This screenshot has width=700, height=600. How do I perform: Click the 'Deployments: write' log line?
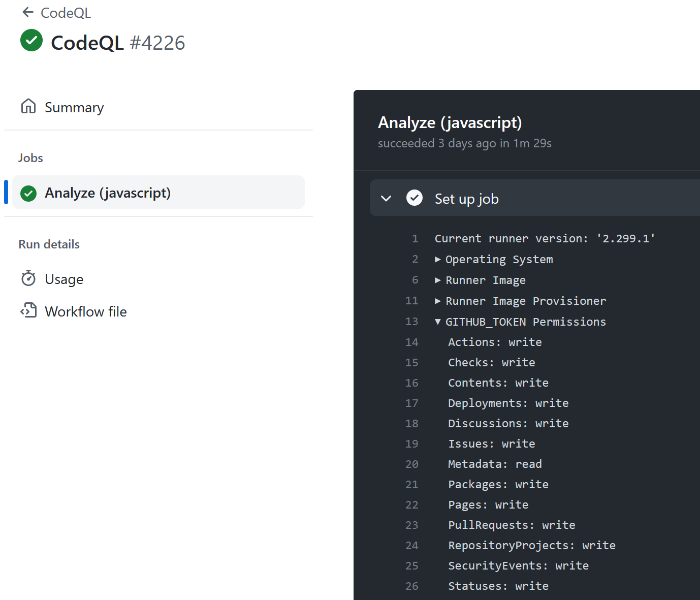coord(508,403)
